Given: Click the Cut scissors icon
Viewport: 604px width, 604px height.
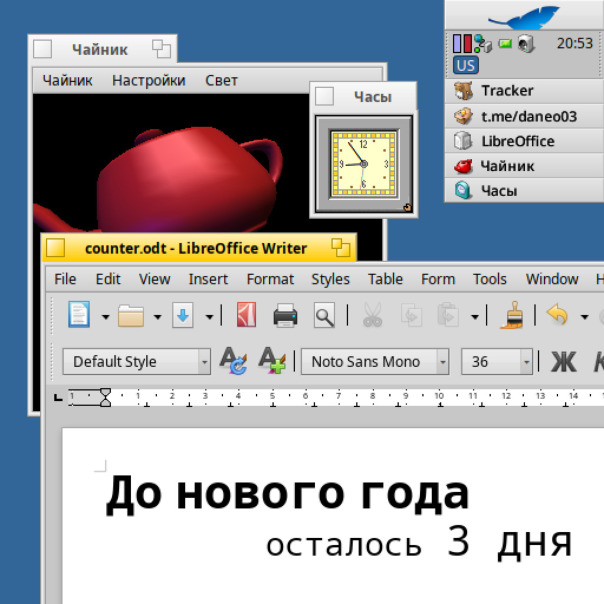Looking at the screenshot, I should (x=372, y=315).
